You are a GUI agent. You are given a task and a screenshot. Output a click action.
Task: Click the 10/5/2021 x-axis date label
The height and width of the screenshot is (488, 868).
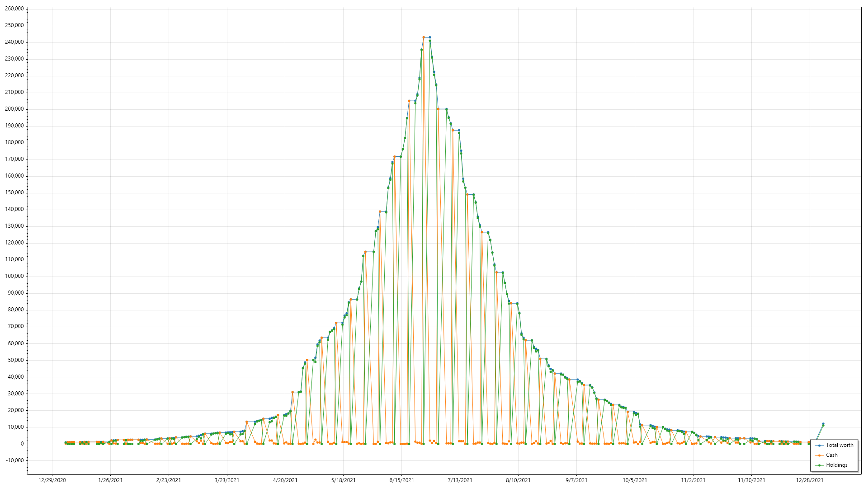(x=635, y=480)
